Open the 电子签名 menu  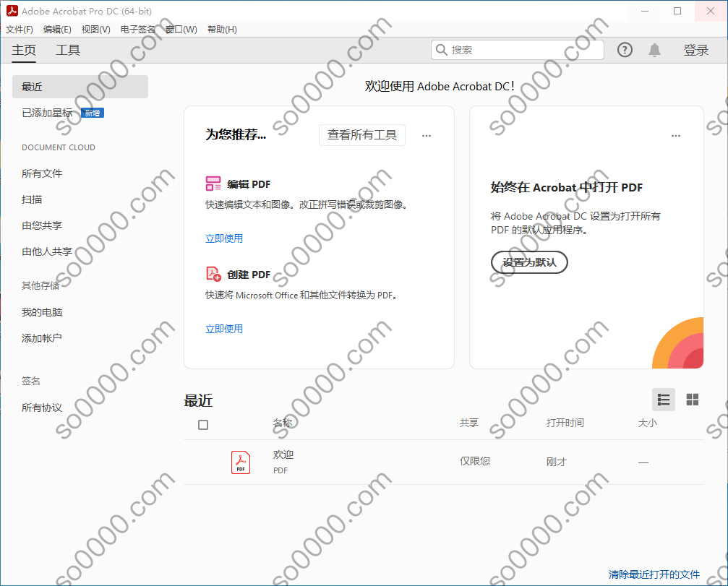point(137,30)
